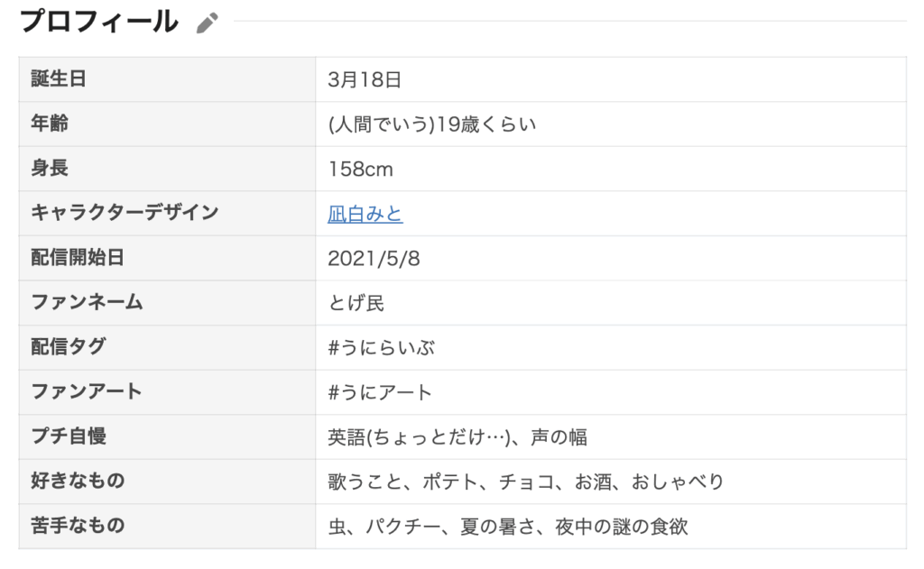The image size is (924, 569).
Task: Open the 凪白みと character designer link
Action: (365, 214)
